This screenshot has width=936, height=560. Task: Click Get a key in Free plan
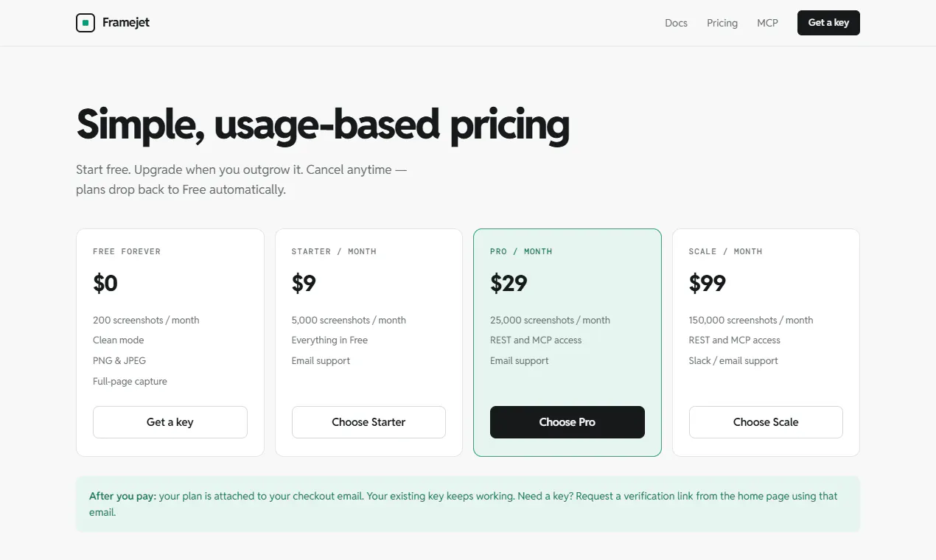[170, 422]
